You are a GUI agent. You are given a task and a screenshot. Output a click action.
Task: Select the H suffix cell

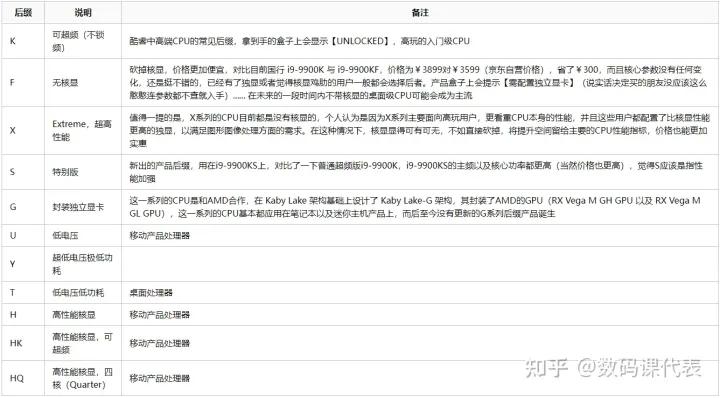tap(23, 314)
